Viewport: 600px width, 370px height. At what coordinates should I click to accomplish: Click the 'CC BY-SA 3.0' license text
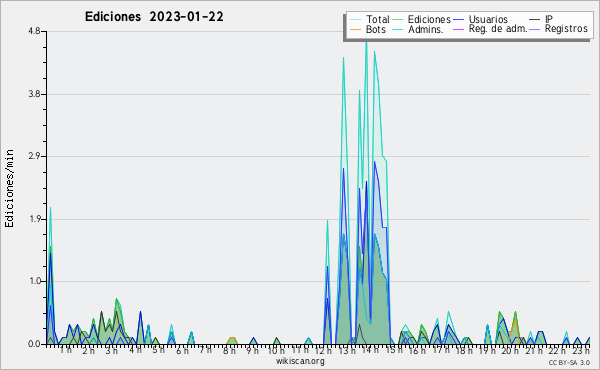point(569,362)
